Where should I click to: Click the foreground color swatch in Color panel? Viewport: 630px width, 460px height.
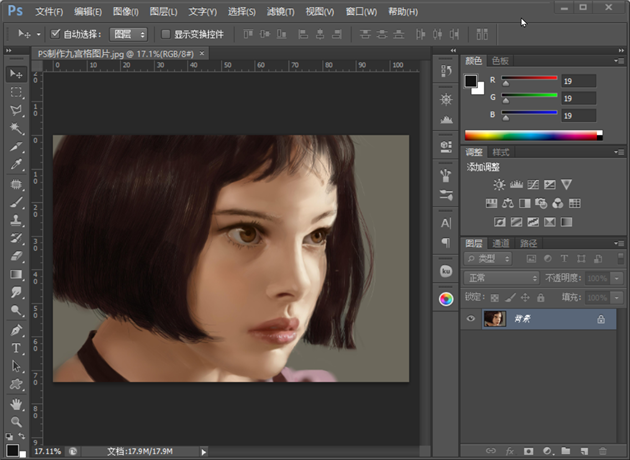click(470, 81)
